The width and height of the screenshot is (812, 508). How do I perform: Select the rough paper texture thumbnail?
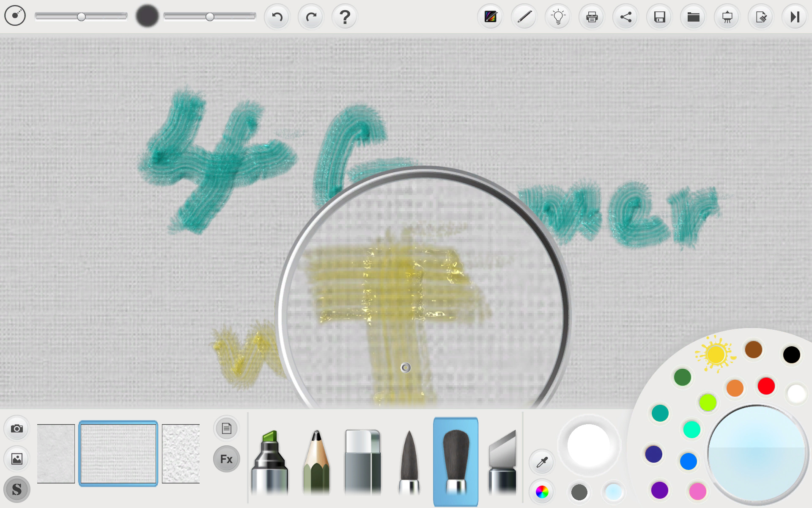point(181,453)
